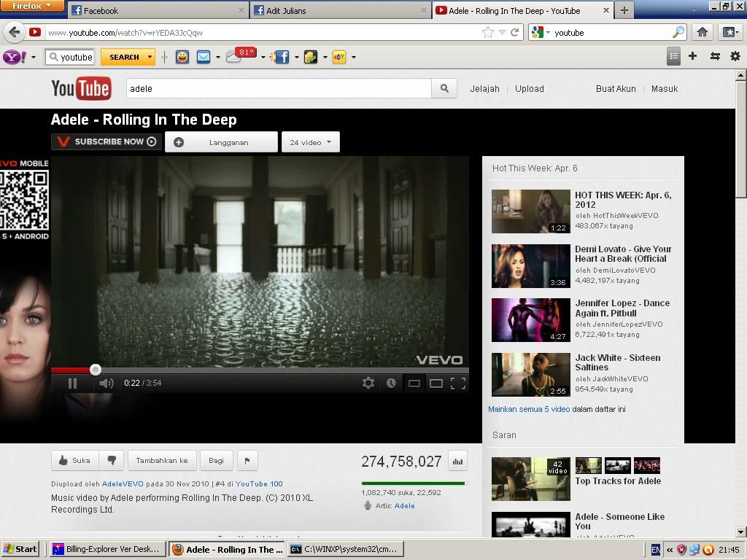The height and width of the screenshot is (560, 747).
Task: Open eBay toolbar shortcut icon
Action: pyautogui.click(x=339, y=57)
